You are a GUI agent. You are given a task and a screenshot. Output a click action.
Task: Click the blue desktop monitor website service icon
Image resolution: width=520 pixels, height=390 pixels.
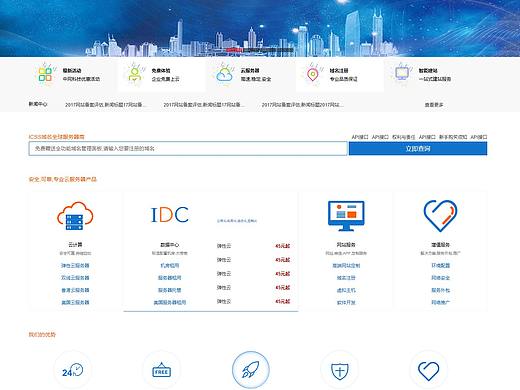point(346,216)
